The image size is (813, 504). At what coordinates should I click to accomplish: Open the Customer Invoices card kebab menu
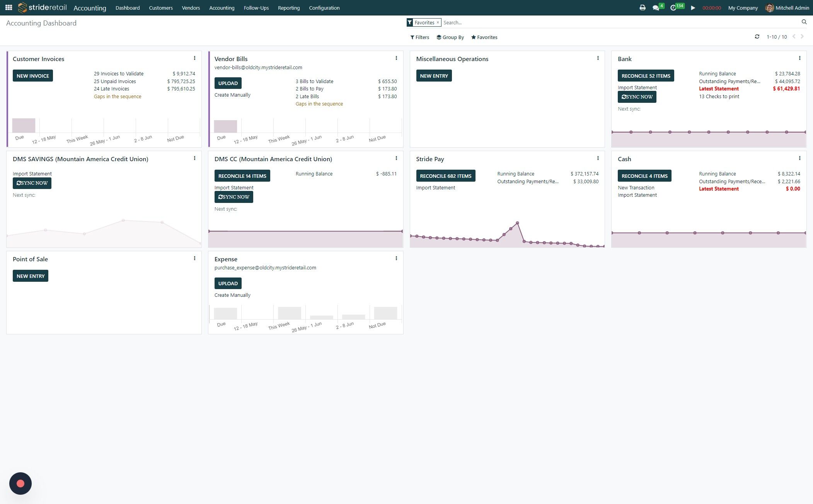tap(194, 58)
